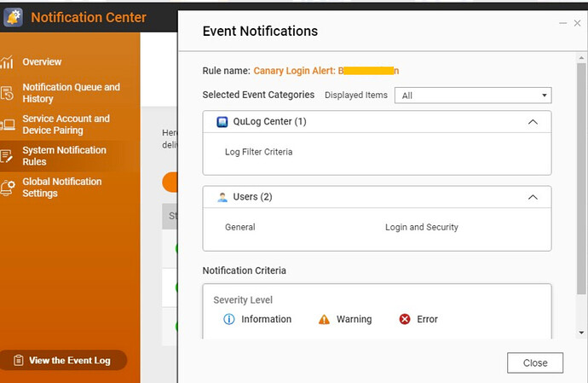Collapse the QuLog Center section
This screenshot has height=383, width=588.
(533, 122)
